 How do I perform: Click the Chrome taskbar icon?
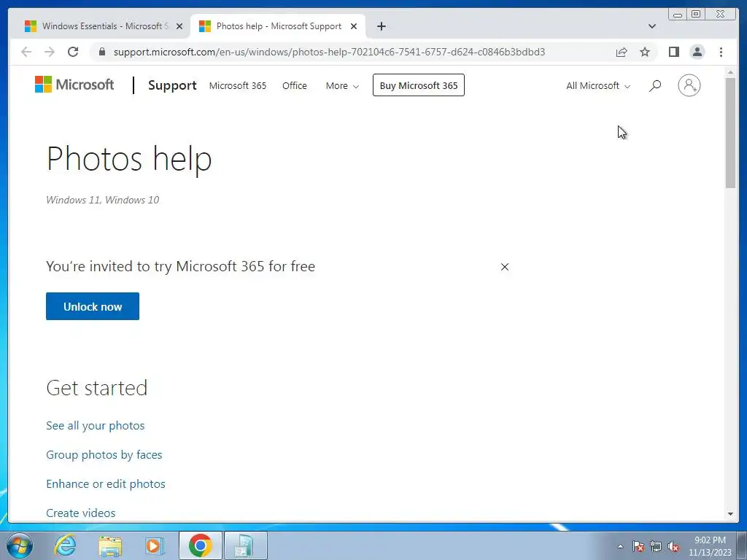(200, 545)
